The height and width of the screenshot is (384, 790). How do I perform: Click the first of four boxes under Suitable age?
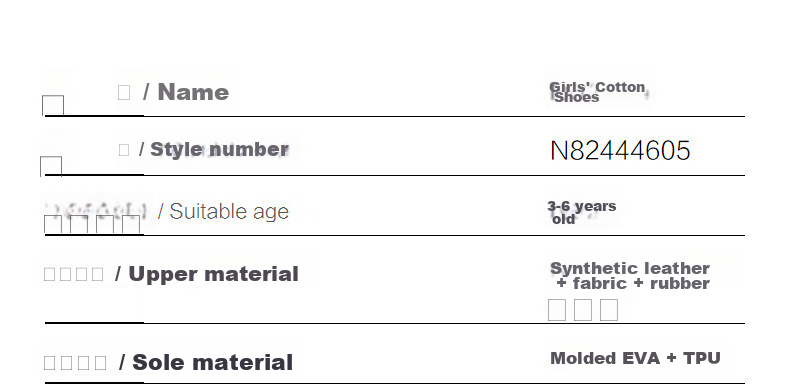tap(53, 225)
